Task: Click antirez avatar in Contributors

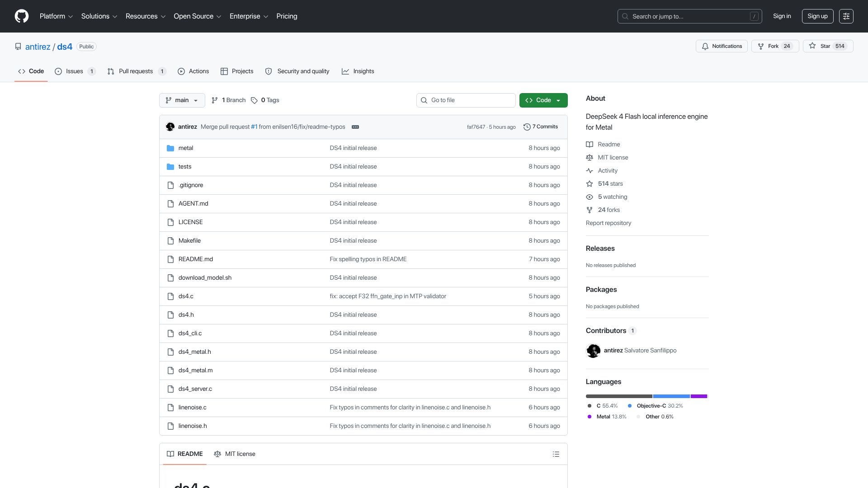Action: [x=593, y=351]
